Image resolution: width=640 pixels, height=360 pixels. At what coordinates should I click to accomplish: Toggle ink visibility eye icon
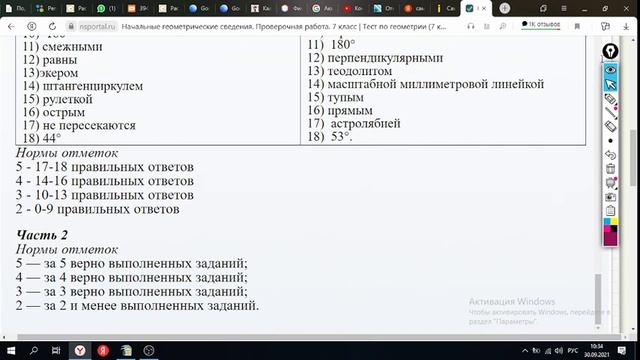(x=610, y=70)
